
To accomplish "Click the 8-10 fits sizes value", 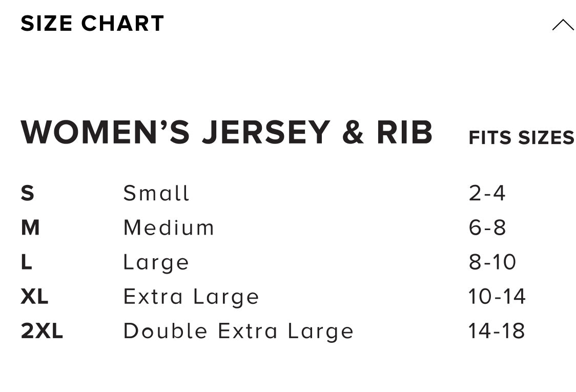I will (492, 262).
